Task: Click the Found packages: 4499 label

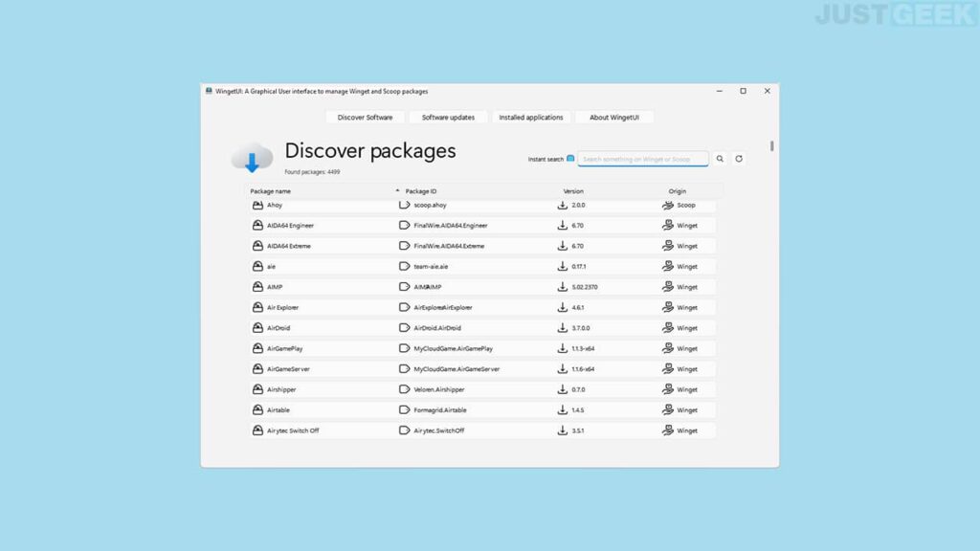Action: point(313,172)
